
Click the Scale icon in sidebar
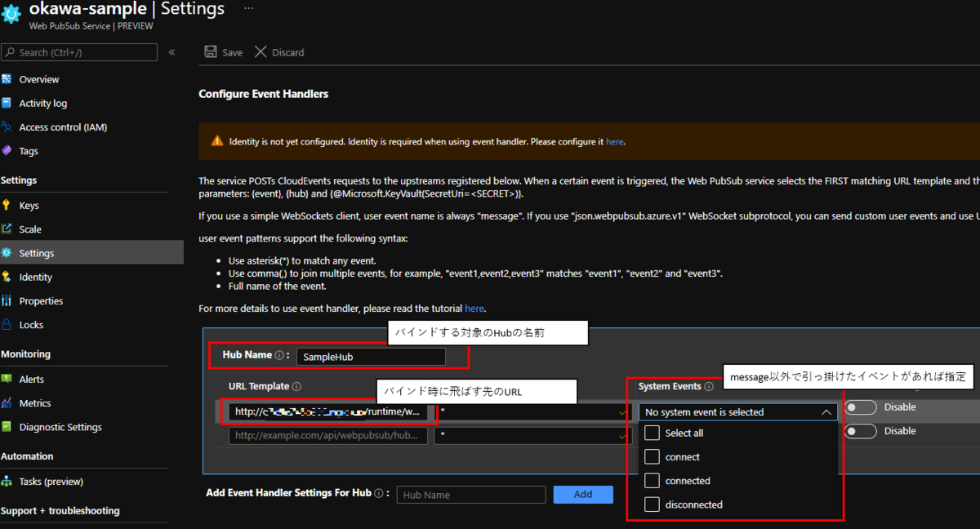point(7,229)
